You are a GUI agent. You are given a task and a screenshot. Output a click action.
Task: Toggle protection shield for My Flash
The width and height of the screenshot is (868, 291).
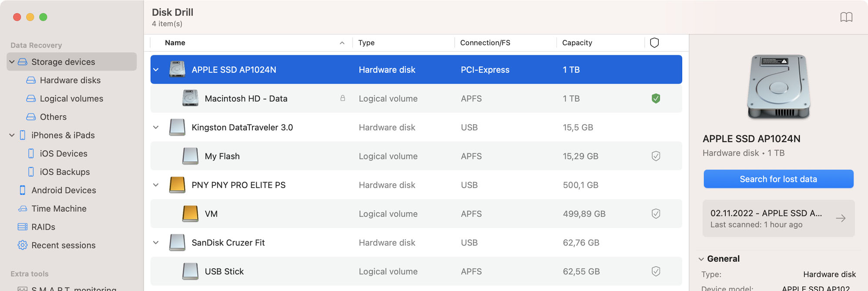pyautogui.click(x=656, y=156)
